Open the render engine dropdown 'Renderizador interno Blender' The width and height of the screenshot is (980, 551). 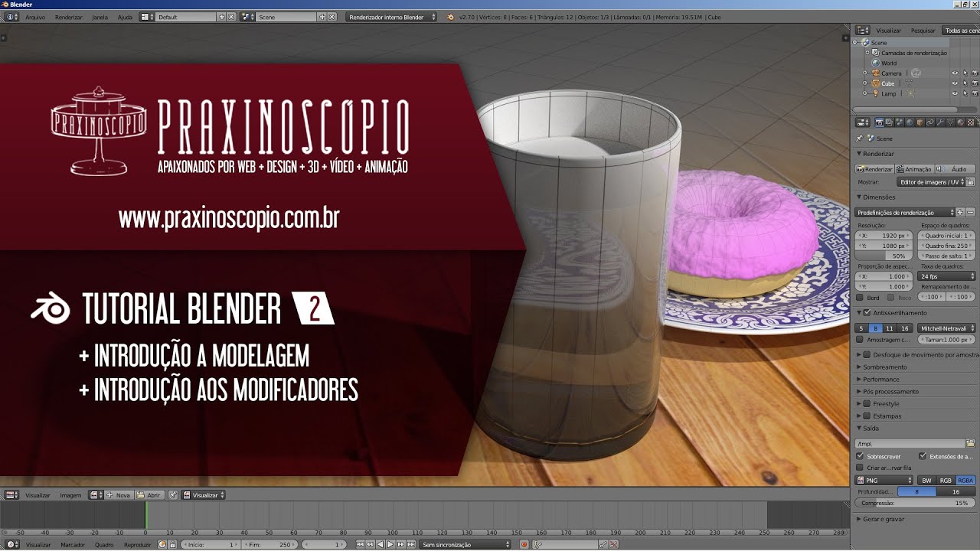[390, 17]
